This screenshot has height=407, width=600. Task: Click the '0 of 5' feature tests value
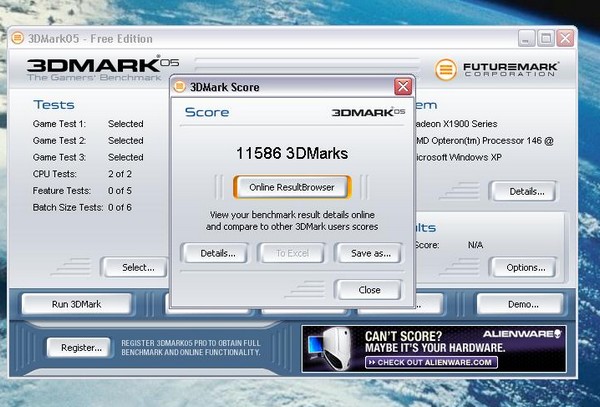[x=120, y=190]
